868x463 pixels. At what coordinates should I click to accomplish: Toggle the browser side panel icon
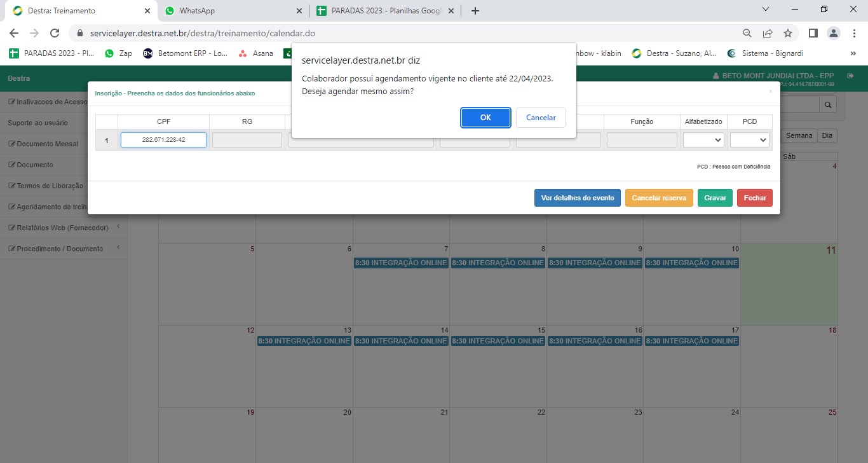point(813,33)
